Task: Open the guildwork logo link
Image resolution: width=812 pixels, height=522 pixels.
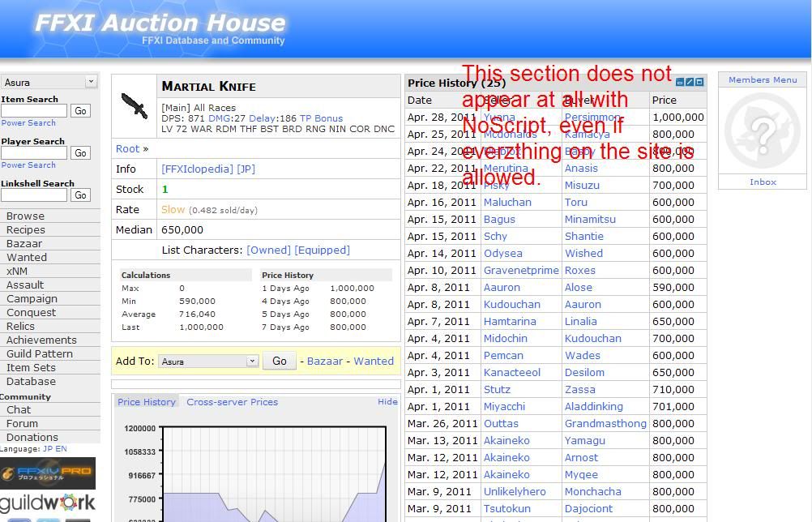Action: pos(48,503)
